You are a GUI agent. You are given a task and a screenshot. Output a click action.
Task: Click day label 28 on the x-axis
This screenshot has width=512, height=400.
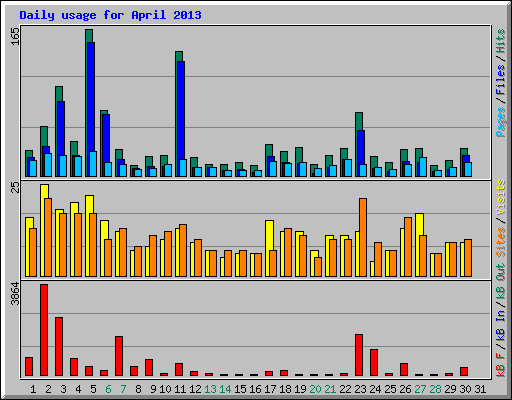point(435,389)
